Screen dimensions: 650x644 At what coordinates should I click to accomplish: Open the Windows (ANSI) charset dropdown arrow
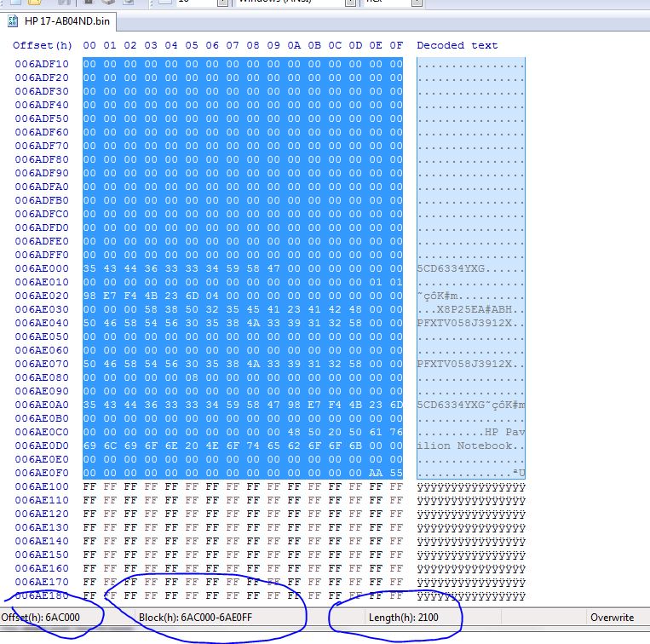tap(351, 3)
